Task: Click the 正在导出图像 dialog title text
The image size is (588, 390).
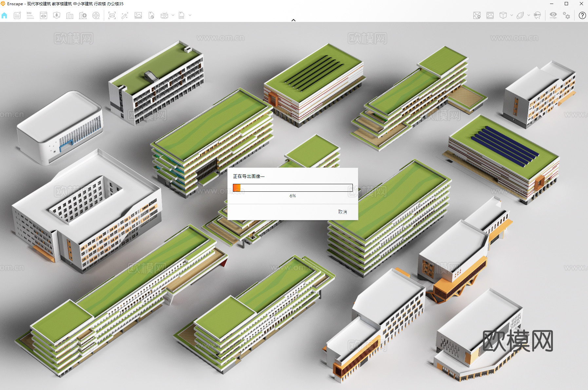Action: pyautogui.click(x=249, y=176)
